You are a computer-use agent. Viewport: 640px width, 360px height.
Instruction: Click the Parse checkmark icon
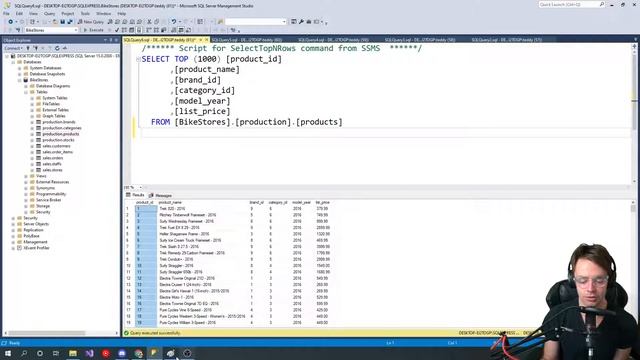click(x=117, y=30)
